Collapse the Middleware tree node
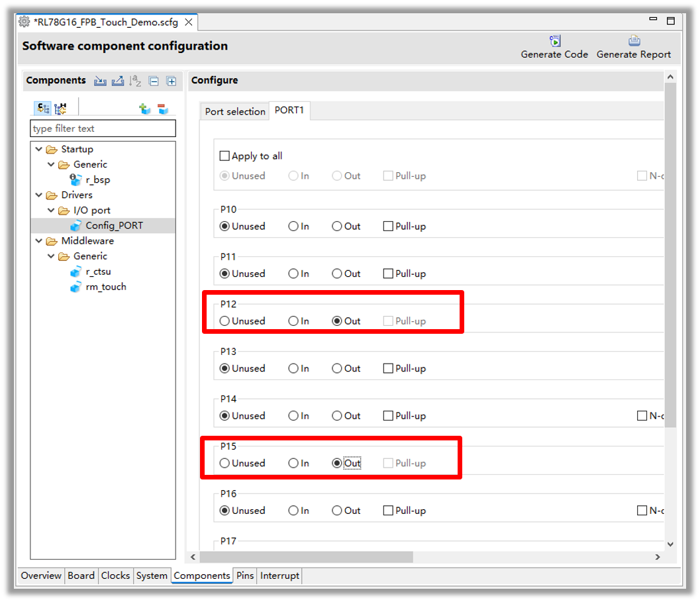The height and width of the screenshot is (602, 700). point(39,240)
